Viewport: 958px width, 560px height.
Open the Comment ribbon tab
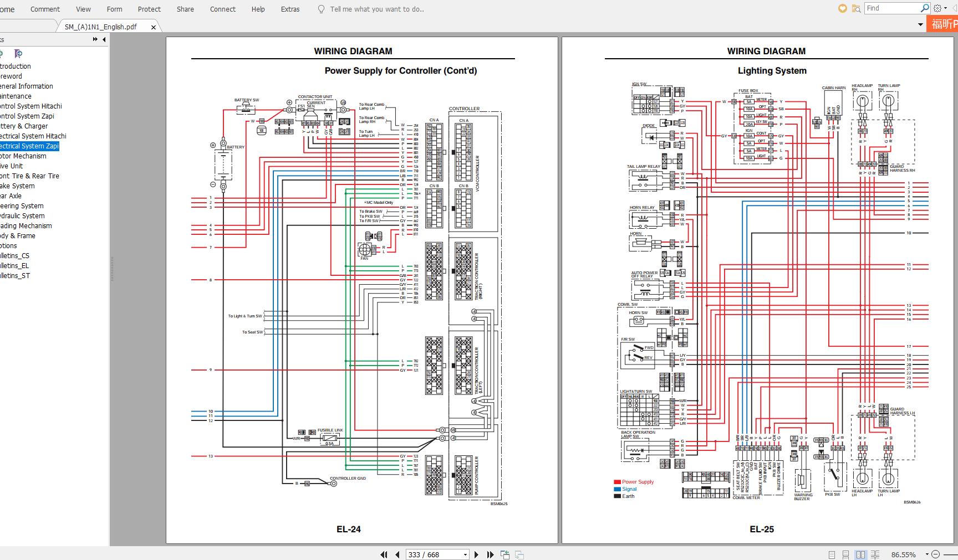(x=45, y=9)
